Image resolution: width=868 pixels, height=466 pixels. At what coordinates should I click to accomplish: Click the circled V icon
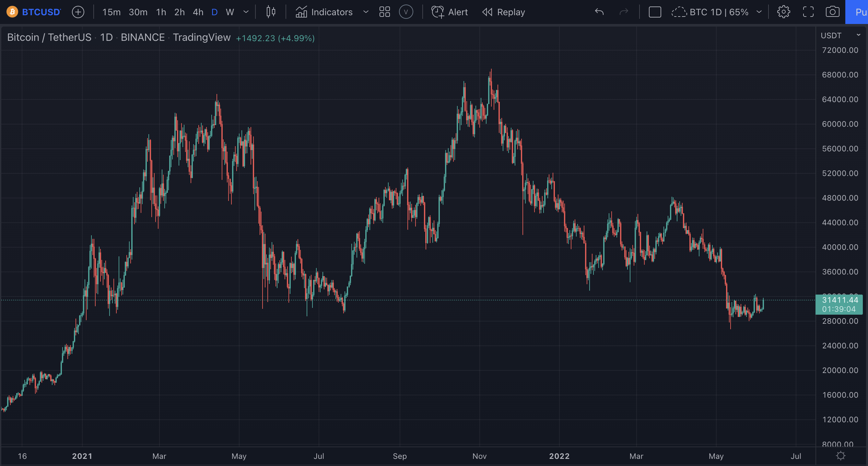click(406, 12)
